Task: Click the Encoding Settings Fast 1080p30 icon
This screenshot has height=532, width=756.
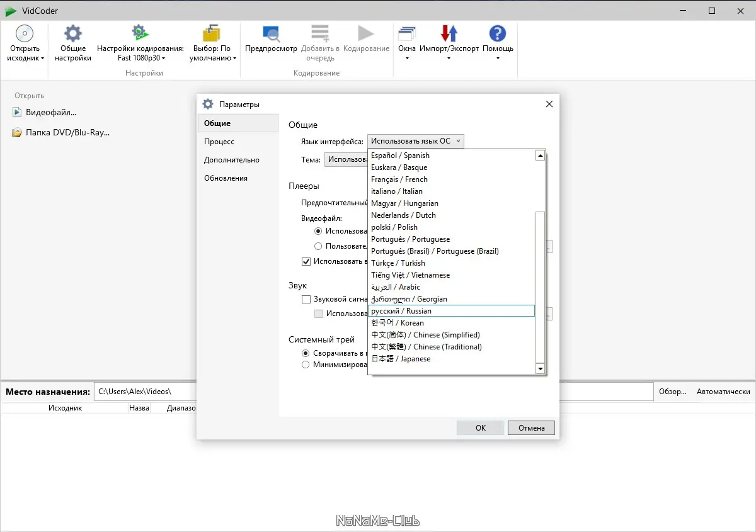Action: tap(140, 33)
